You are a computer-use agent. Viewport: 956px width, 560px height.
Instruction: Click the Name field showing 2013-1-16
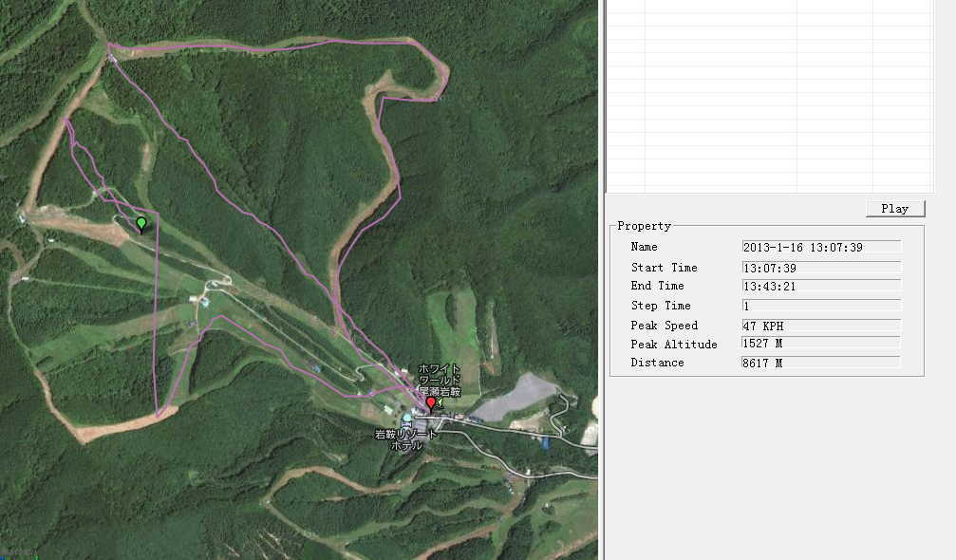pyautogui.click(x=820, y=247)
